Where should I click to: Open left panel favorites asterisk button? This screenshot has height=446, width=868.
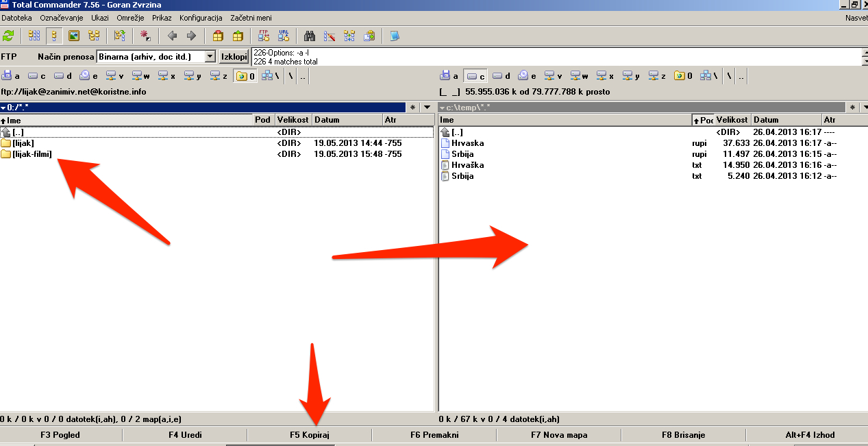pos(412,108)
